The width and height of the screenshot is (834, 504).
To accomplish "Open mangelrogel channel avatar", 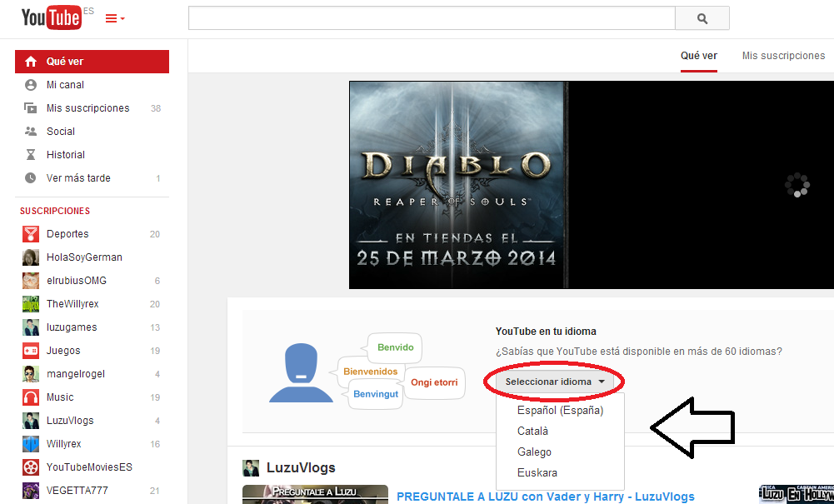I will (31, 374).
